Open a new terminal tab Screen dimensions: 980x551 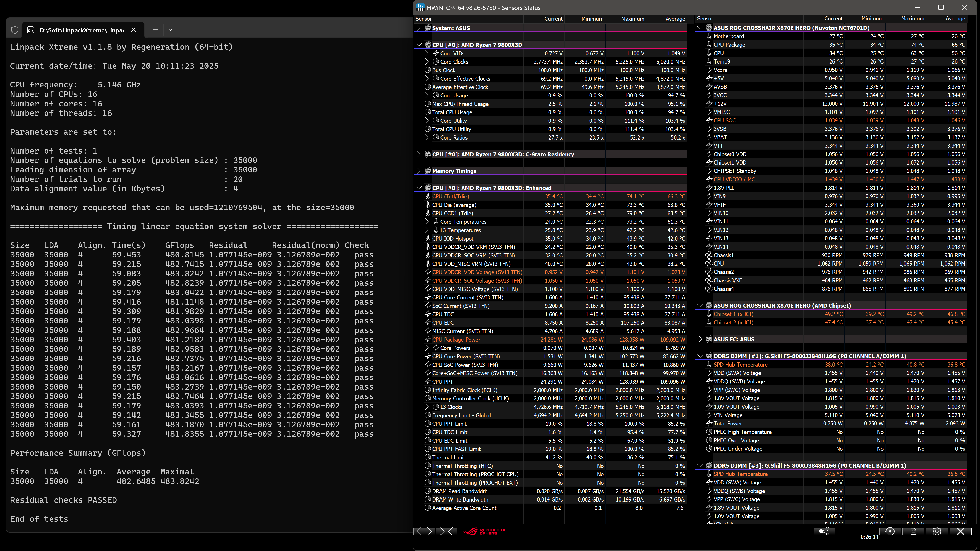(x=155, y=30)
